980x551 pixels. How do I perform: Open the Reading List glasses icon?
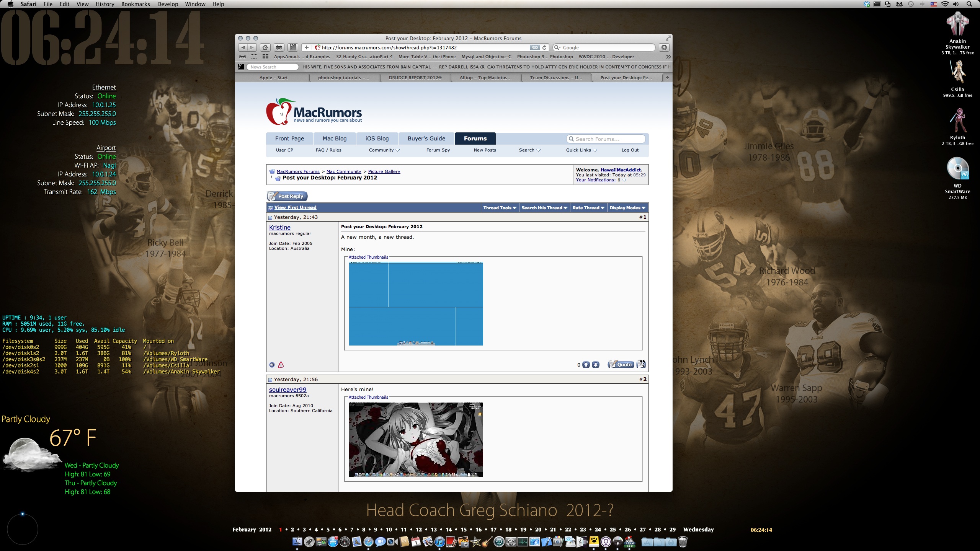pyautogui.click(x=243, y=57)
